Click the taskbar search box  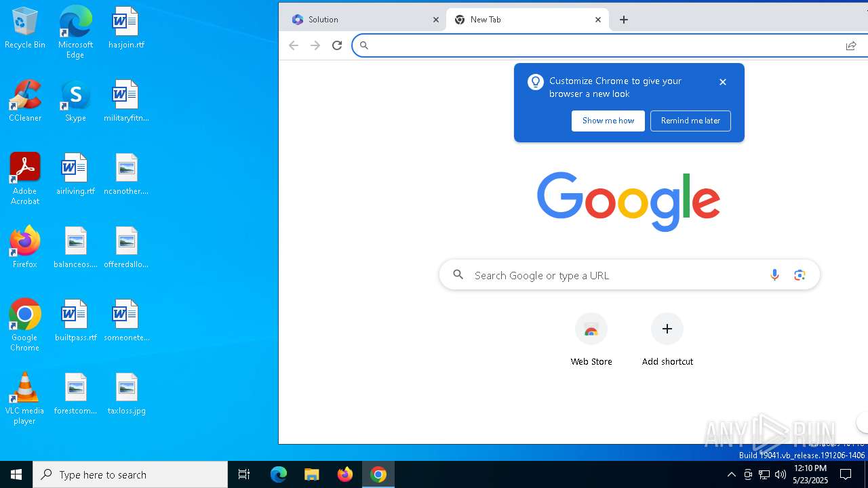[130, 474]
